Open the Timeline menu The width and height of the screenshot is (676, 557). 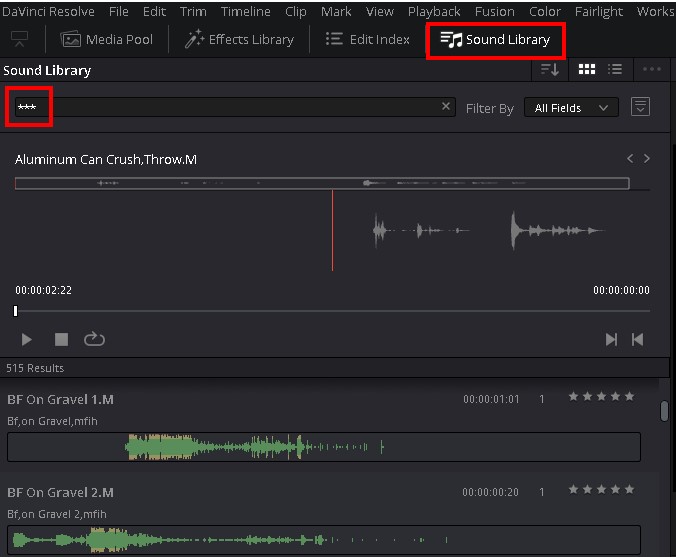246,12
